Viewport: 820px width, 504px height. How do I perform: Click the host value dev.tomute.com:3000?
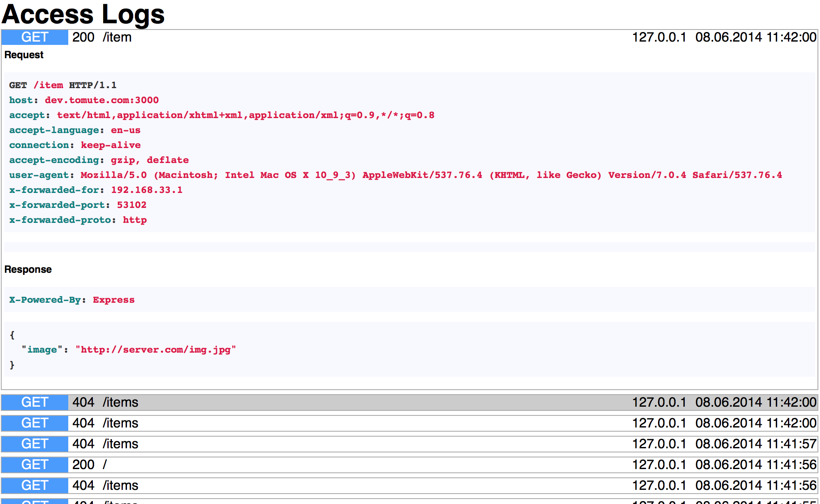point(102,100)
